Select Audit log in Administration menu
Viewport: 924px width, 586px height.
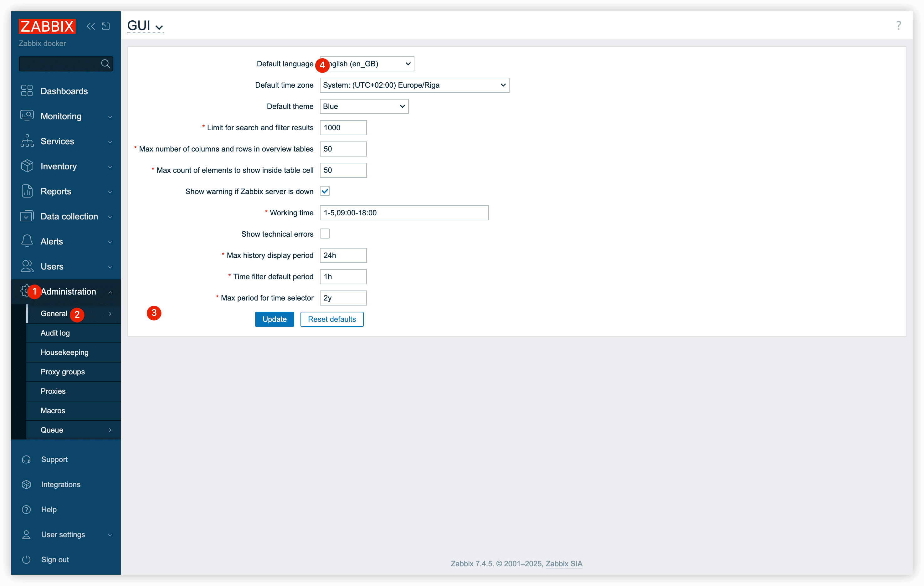pos(55,333)
